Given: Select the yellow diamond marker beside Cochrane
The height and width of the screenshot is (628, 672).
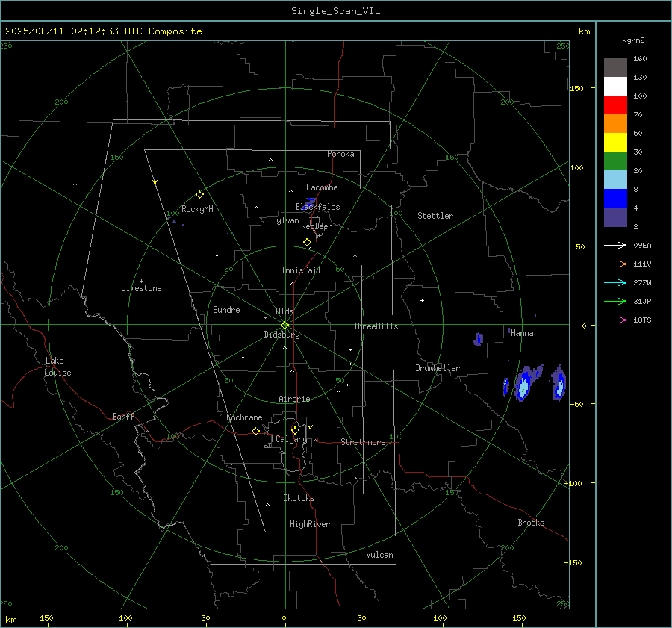Looking at the screenshot, I should [x=255, y=432].
